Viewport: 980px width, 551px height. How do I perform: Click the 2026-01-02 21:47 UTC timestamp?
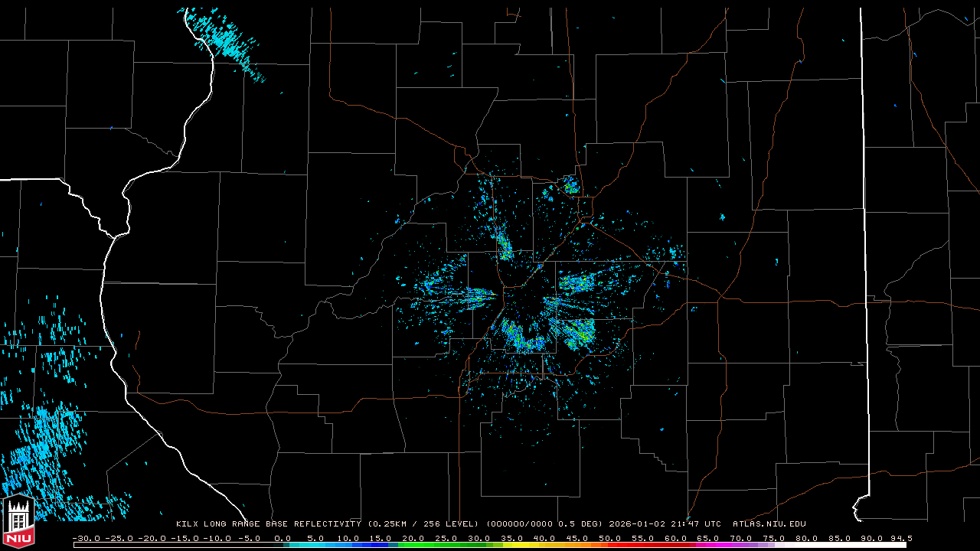point(665,524)
